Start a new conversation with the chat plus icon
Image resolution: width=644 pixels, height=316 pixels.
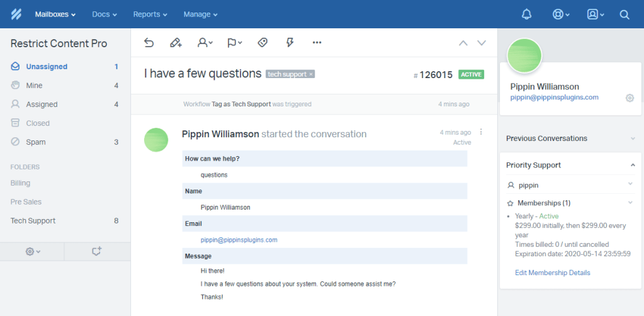[96, 251]
